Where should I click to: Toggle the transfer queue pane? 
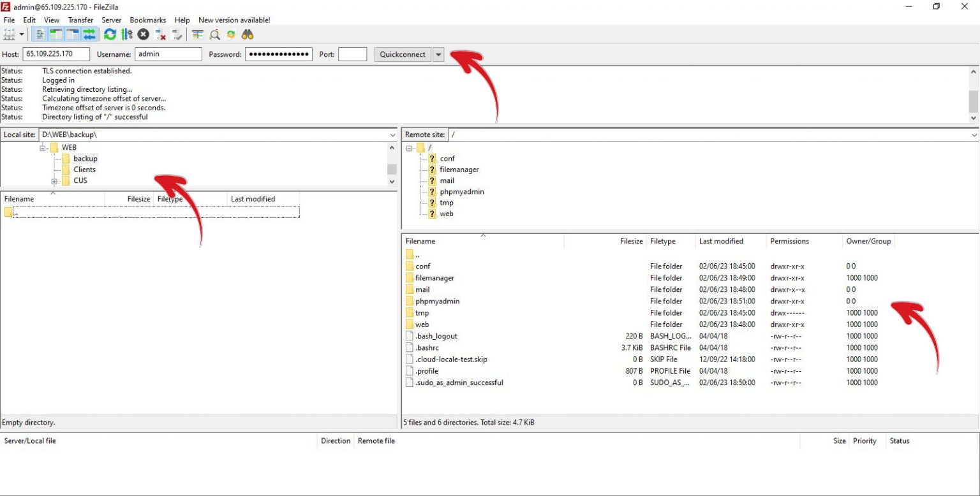pyautogui.click(x=88, y=34)
